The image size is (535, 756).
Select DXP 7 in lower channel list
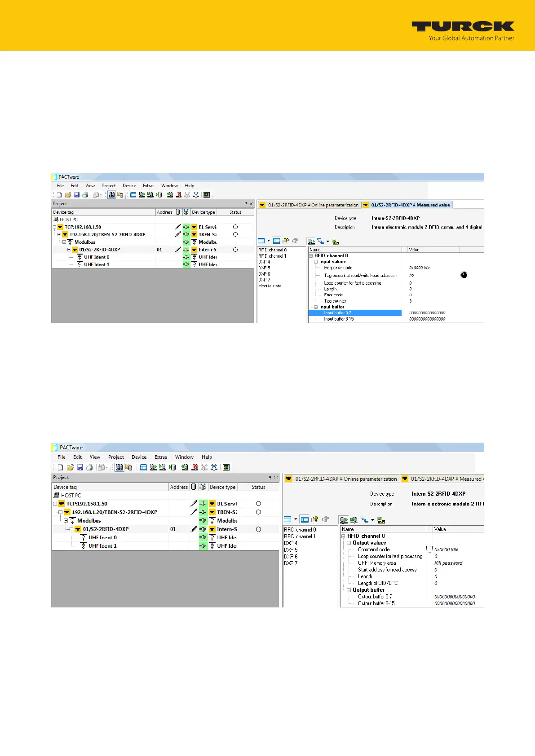pyautogui.click(x=291, y=563)
